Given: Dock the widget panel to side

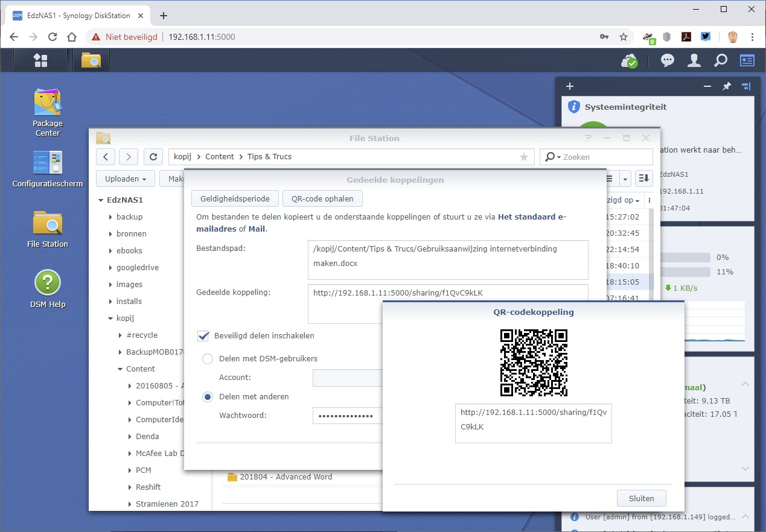Looking at the screenshot, I should 746,86.
